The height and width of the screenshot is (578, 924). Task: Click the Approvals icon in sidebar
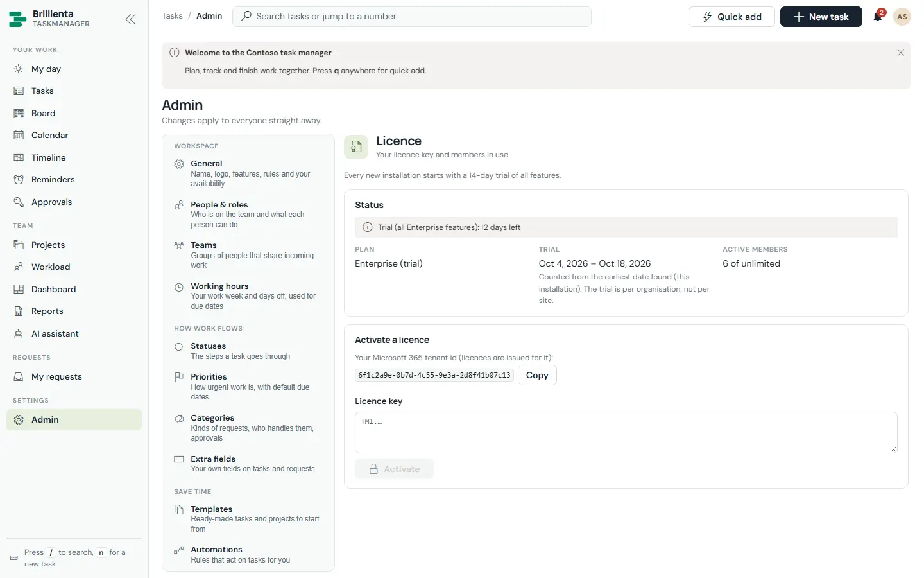point(19,202)
